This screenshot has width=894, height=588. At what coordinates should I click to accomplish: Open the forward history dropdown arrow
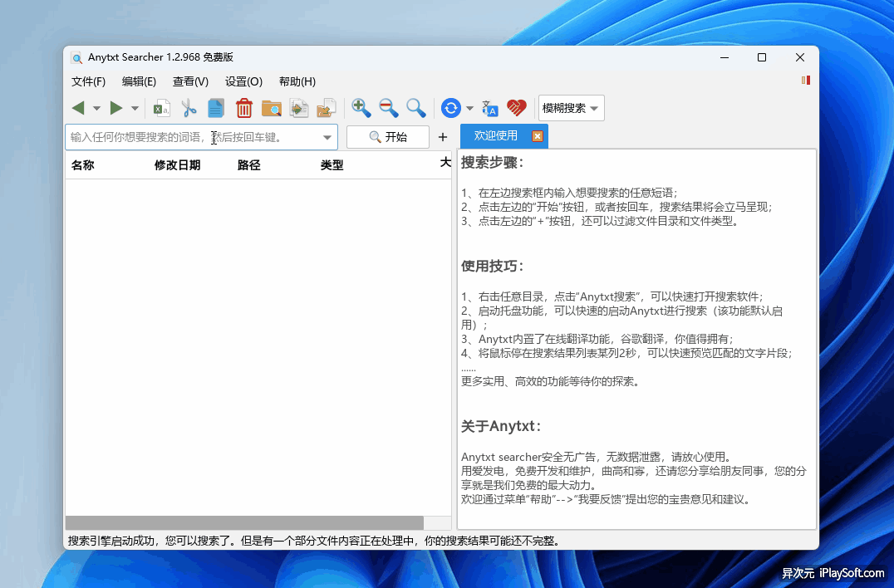tap(135, 108)
